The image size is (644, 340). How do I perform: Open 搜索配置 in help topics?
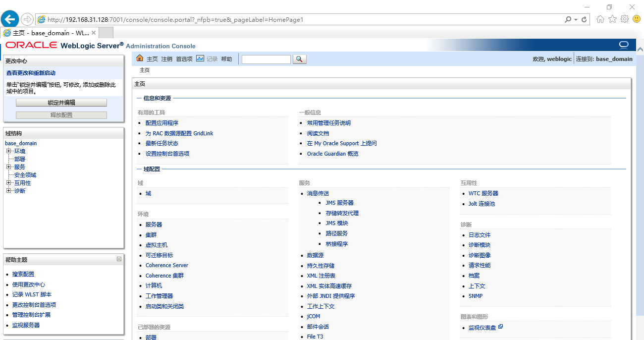point(23,274)
